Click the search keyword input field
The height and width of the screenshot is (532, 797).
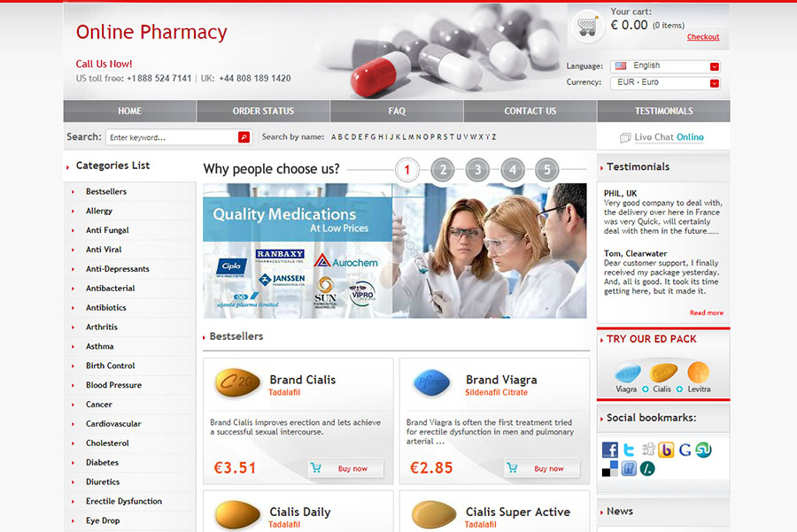click(x=172, y=137)
